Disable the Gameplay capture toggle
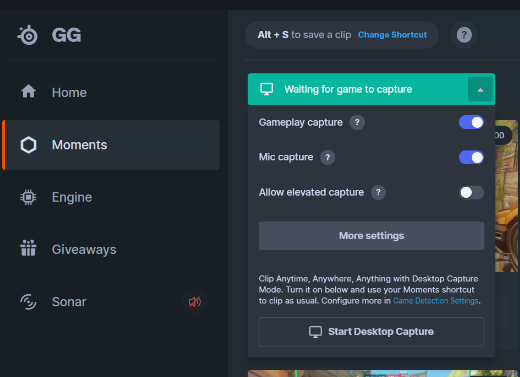 471,122
